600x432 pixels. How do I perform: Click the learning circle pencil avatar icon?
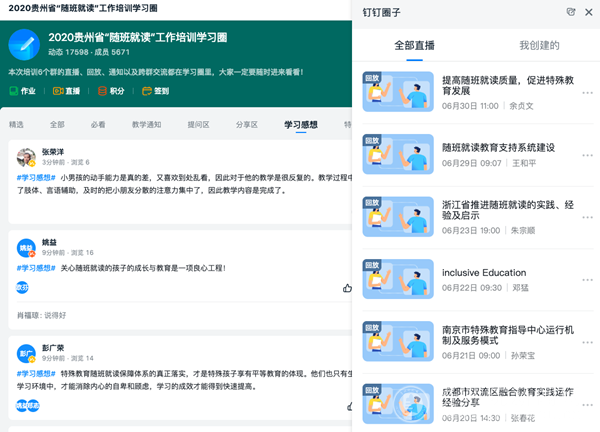point(24,45)
